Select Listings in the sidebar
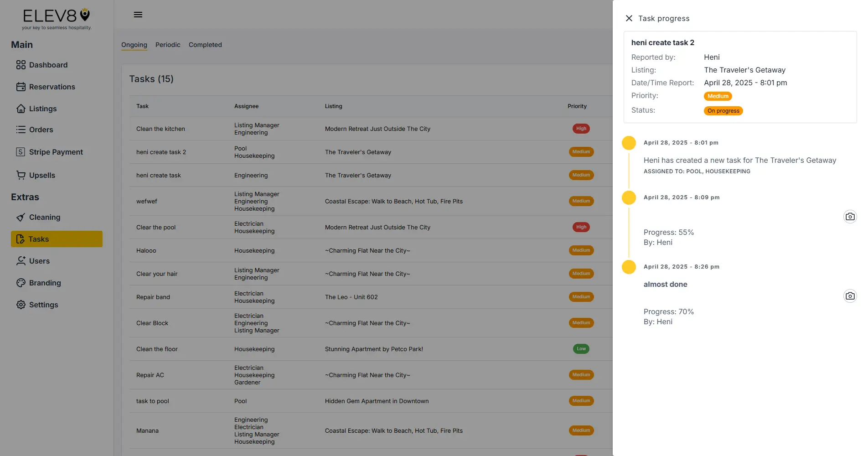This screenshot has width=868, height=456. click(x=43, y=109)
